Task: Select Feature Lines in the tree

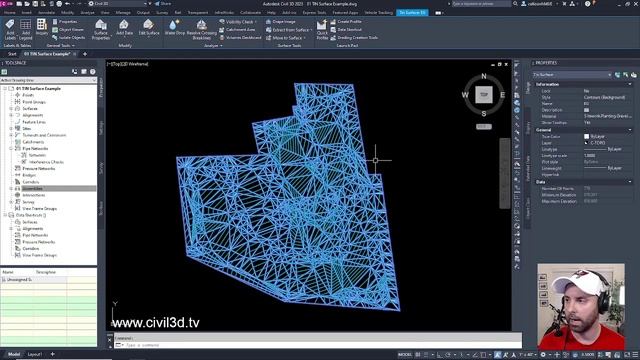Action: 34,122
